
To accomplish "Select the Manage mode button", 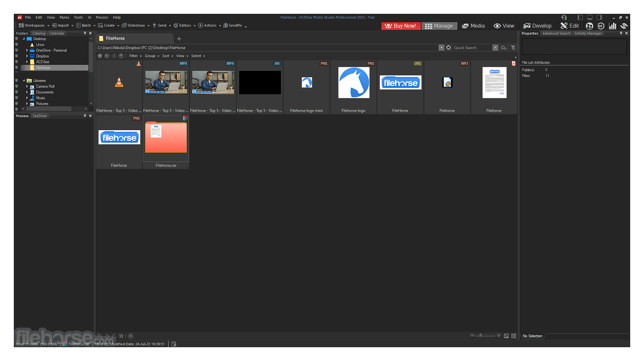I will [x=439, y=26].
